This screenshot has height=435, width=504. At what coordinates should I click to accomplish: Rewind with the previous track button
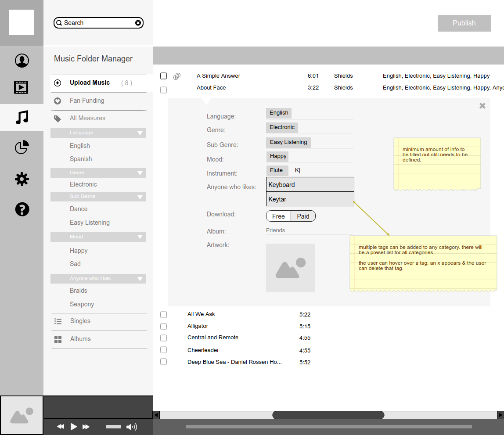(x=61, y=427)
